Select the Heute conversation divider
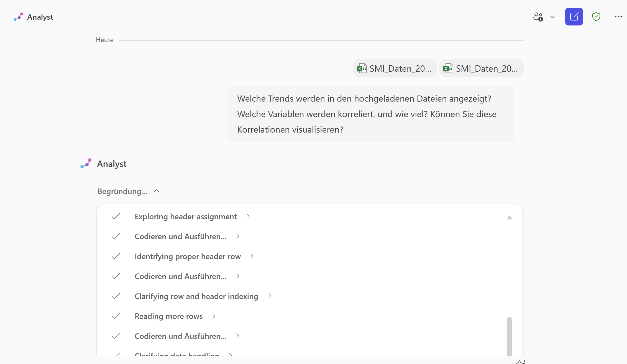627x364 pixels. click(x=104, y=40)
